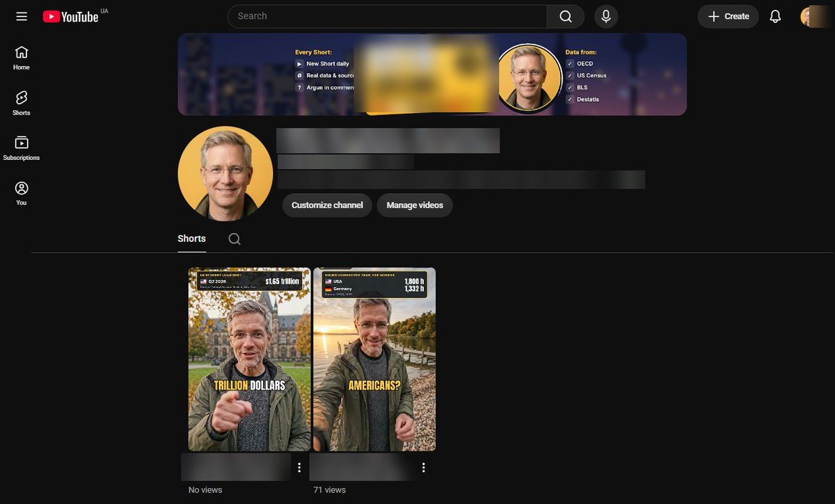Select the Shorts channel tab
Screen dimensions: 835x504
pyautogui.click(x=191, y=238)
